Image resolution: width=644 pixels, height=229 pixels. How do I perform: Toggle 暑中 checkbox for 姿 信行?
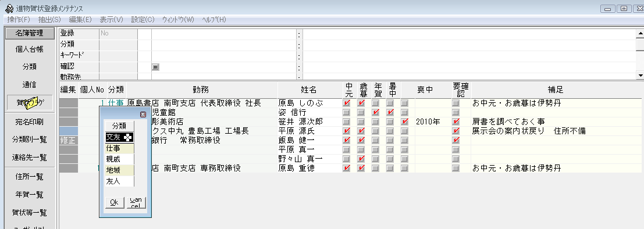pyautogui.click(x=390, y=112)
